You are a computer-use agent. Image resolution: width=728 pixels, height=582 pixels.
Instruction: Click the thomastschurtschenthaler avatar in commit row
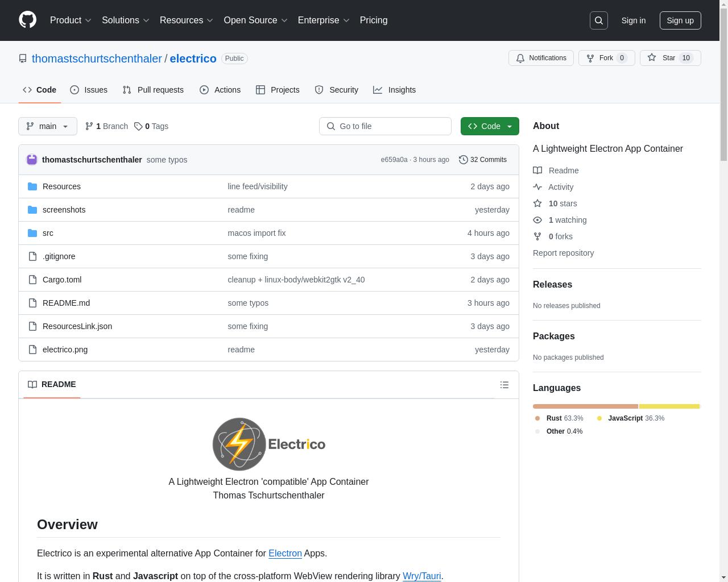(x=32, y=160)
